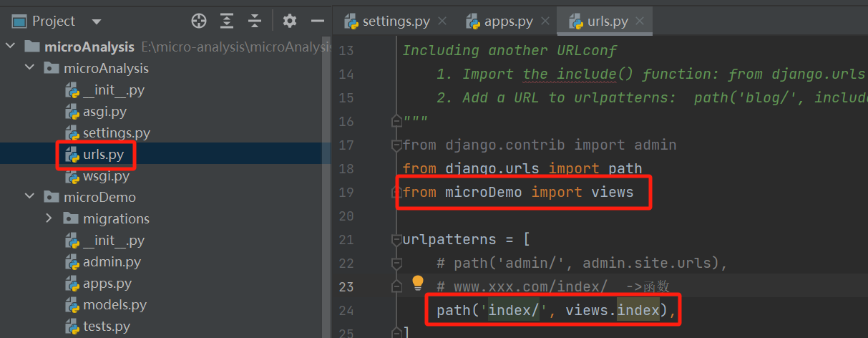This screenshot has height=338, width=868.
Task: Click the folder icon beside microDemo
Action: 51,197
